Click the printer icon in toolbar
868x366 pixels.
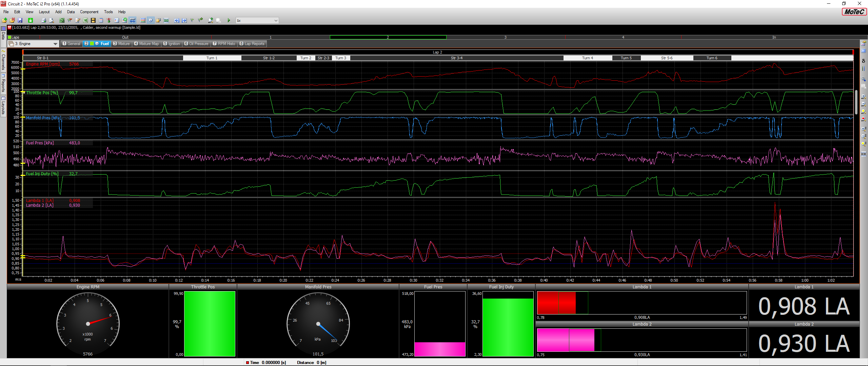pyautogui.click(x=43, y=20)
